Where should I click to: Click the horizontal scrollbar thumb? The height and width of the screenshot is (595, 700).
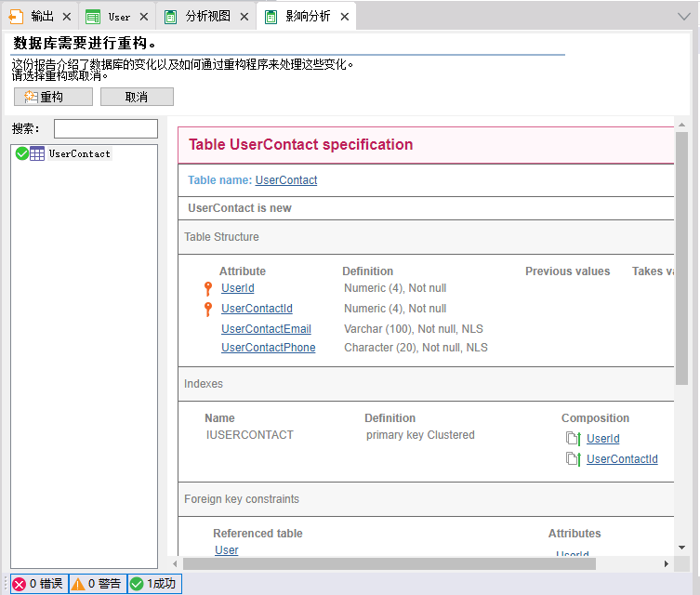[x=390, y=563]
